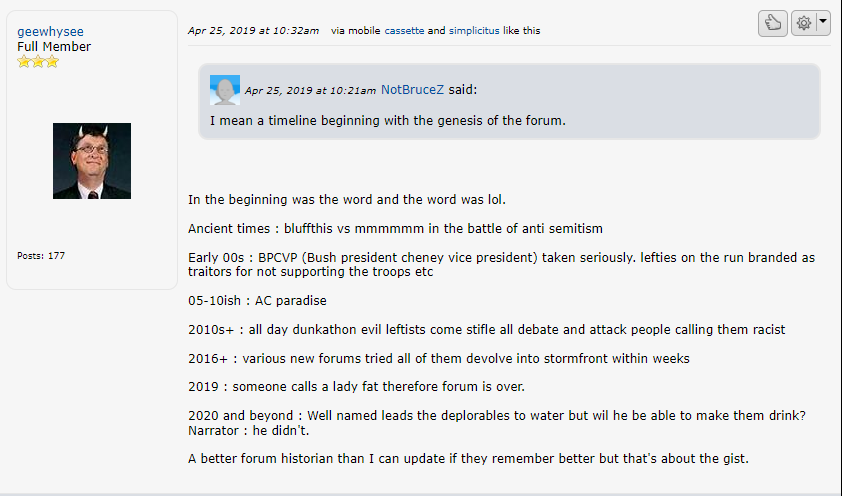844x496 pixels.
Task: Click the 'A better forum historian' closing line
Action: point(468,459)
